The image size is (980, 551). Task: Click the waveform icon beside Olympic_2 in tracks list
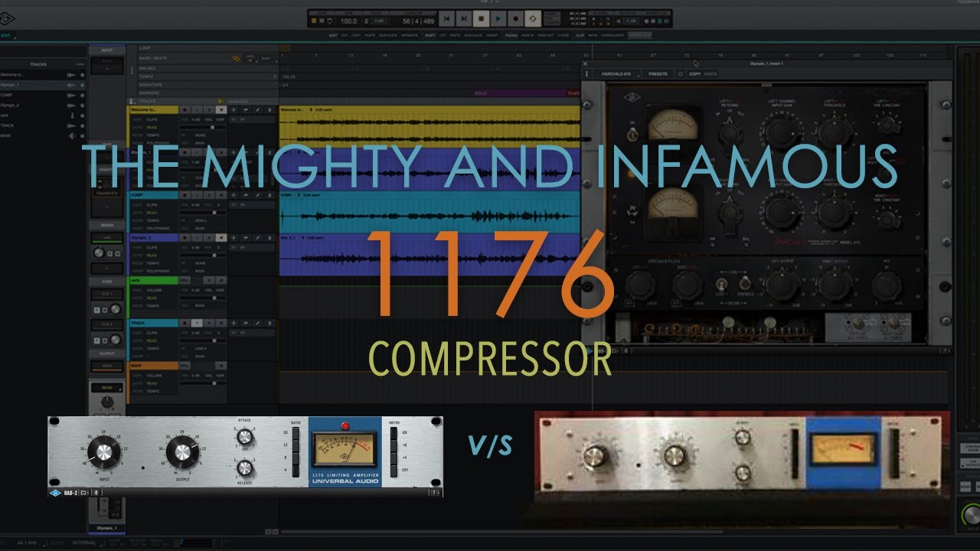pyautogui.click(x=71, y=105)
